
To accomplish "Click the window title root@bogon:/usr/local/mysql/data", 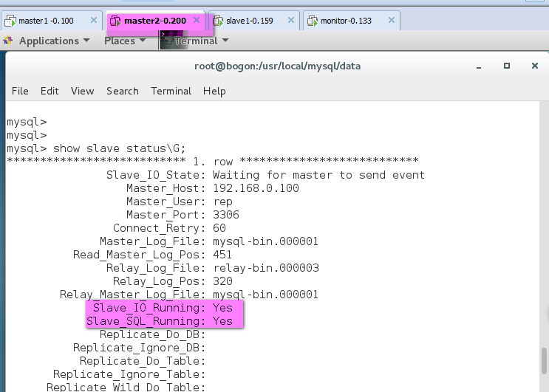I will pos(277,66).
